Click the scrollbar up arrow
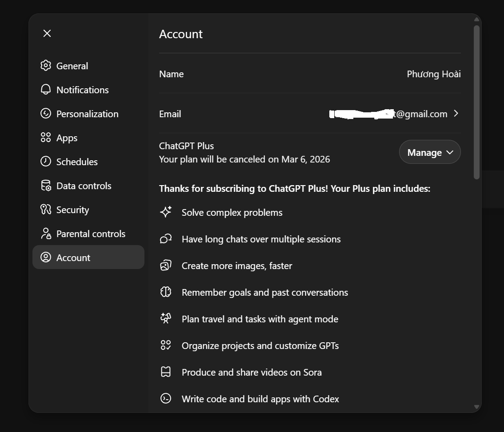This screenshot has width=504, height=432. 477,20
